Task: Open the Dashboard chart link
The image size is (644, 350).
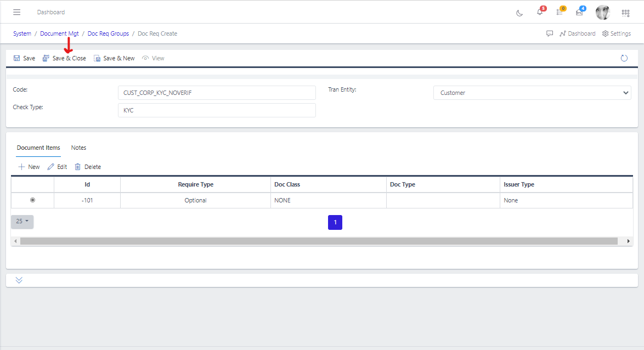Action: (578, 33)
